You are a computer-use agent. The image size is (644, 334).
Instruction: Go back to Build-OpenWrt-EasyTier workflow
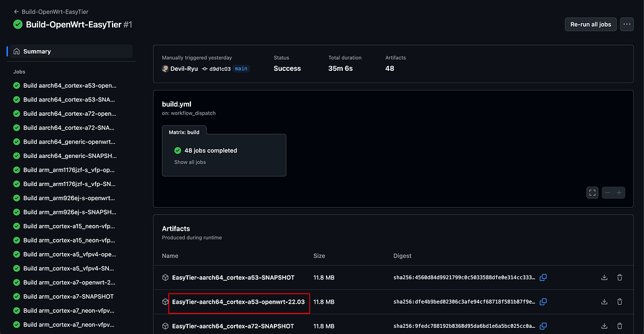(x=51, y=12)
